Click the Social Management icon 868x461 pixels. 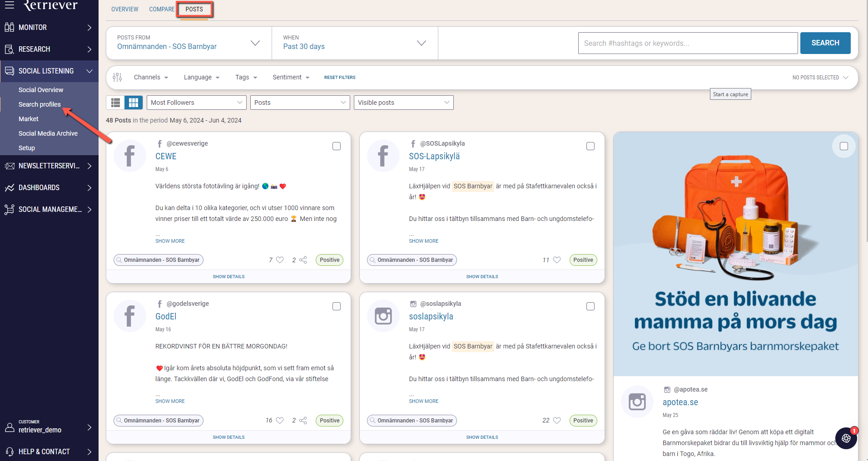tap(10, 209)
